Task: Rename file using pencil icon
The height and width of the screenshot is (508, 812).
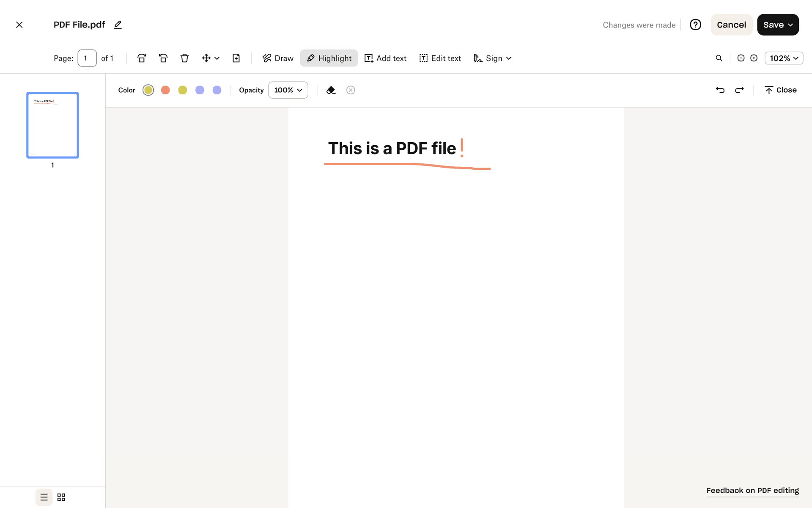Action: 118,25
